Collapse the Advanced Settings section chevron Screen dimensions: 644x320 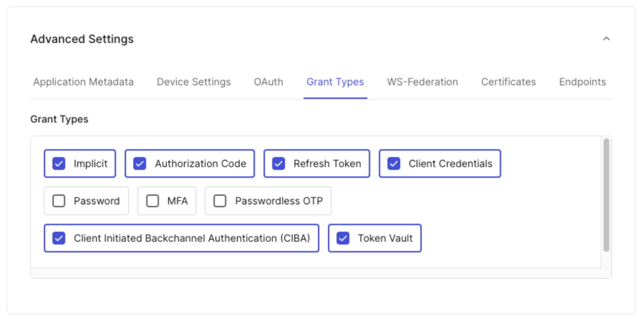coord(606,39)
